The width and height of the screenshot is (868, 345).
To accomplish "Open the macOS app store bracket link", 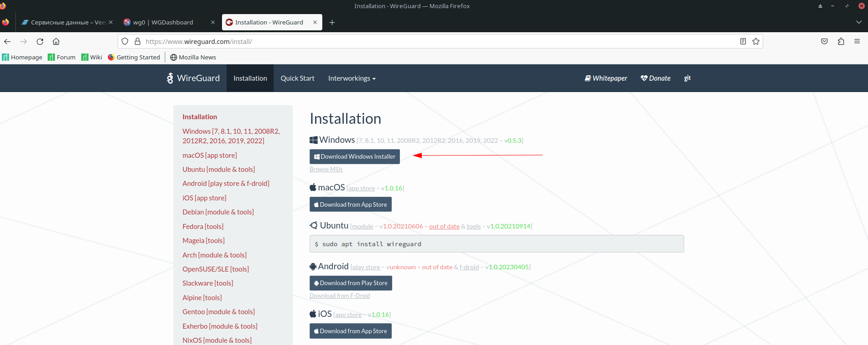I will (362, 188).
